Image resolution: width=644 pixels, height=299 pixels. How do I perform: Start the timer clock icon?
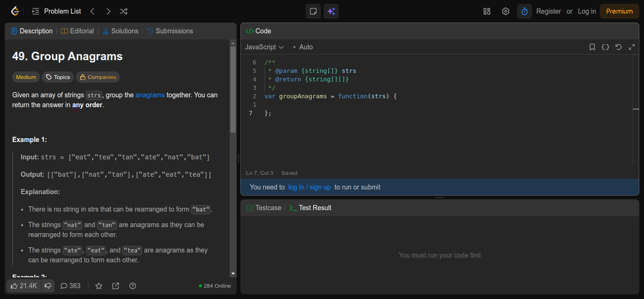point(525,11)
